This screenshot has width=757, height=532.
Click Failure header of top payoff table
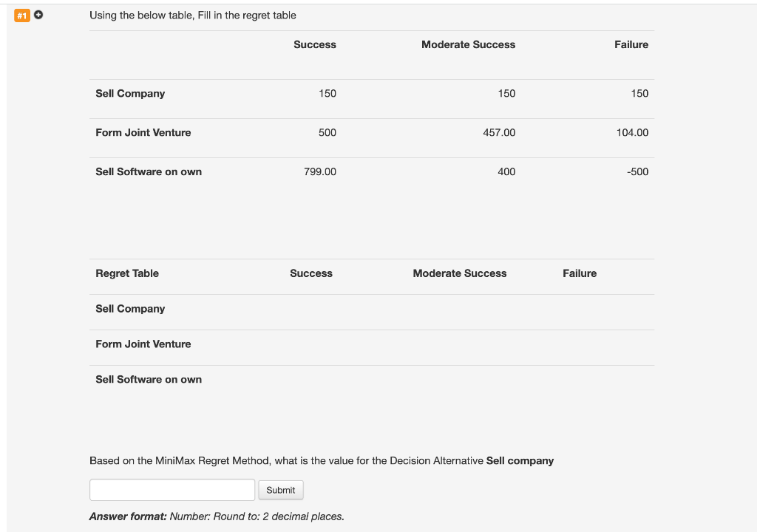coord(631,45)
